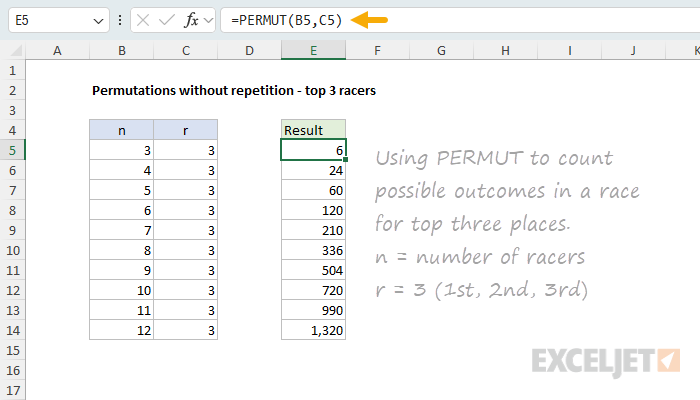
Task: Click the 'n' header cell
Action: coord(121,130)
